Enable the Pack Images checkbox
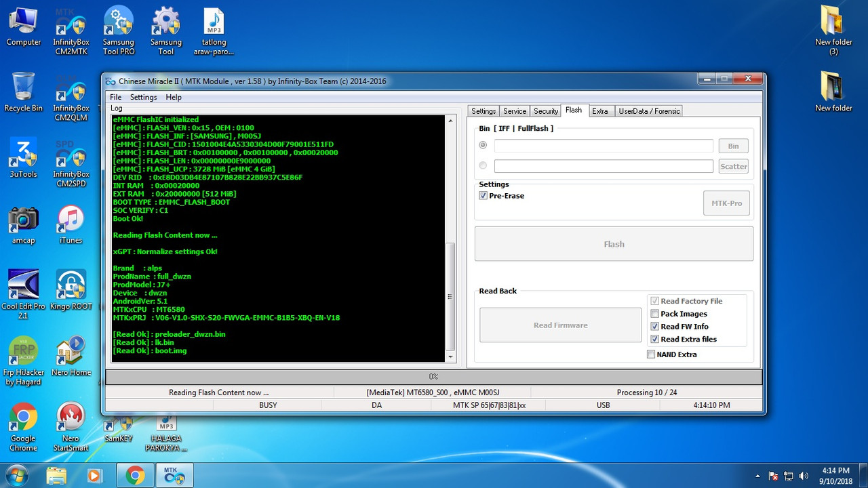 [654, 314]
